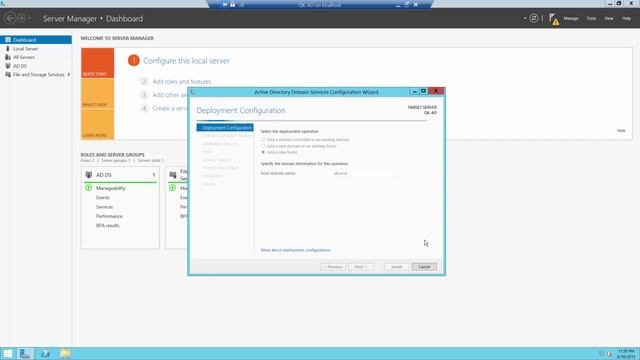Open the Manage menu
640x360 pixels.
571,18
